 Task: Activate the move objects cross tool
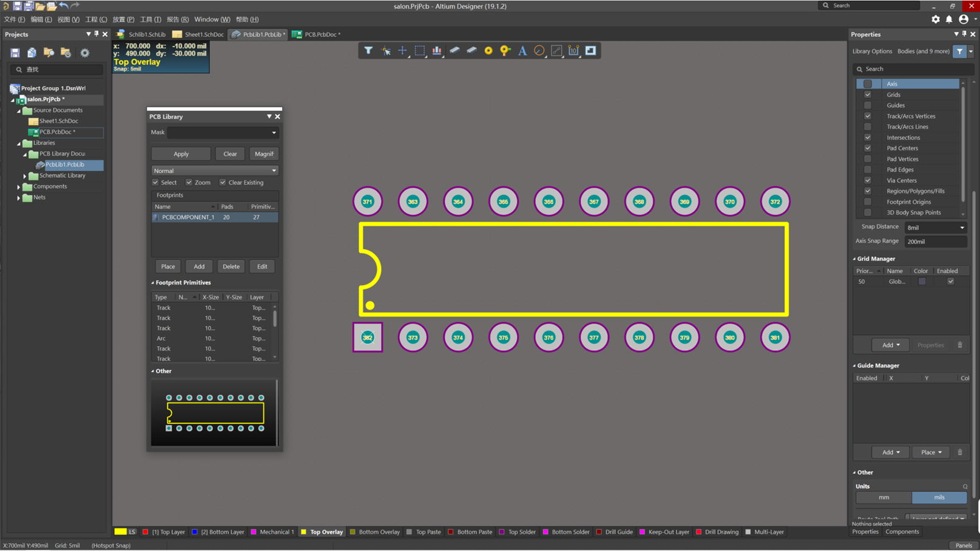402,50
